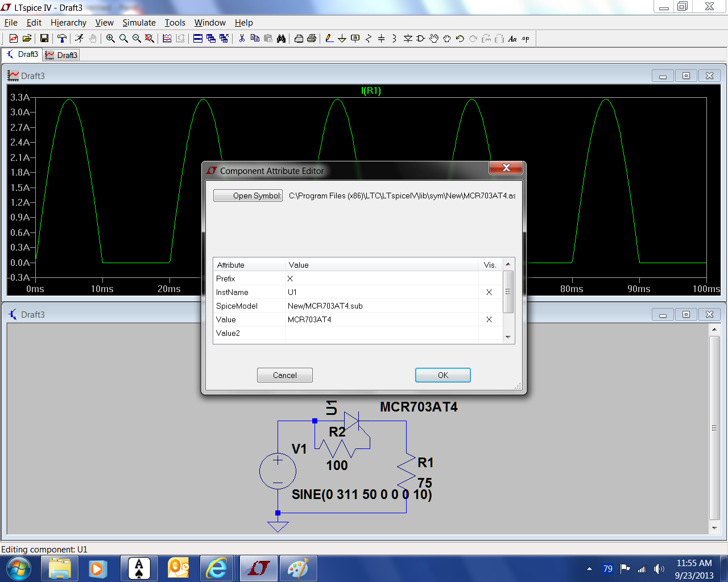Screen dimensions: 728x582
Task: Click the Zoom Out magnifier icon
Action: pyautogui.click(x=136, y=39)
